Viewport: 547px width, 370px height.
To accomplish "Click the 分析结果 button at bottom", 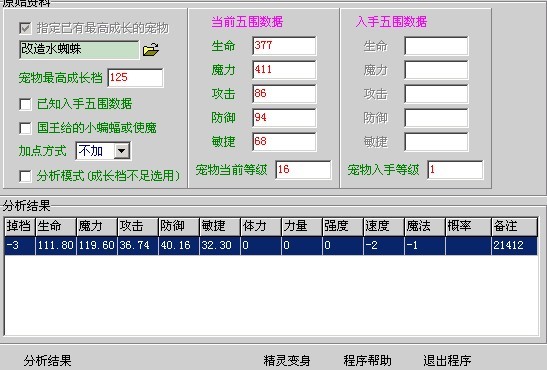I will [x=47, y=361].
